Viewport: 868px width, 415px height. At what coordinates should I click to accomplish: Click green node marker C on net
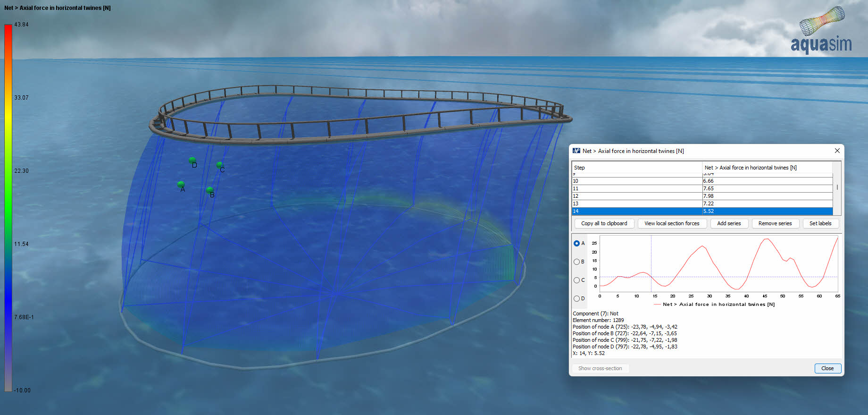point(219,165)
